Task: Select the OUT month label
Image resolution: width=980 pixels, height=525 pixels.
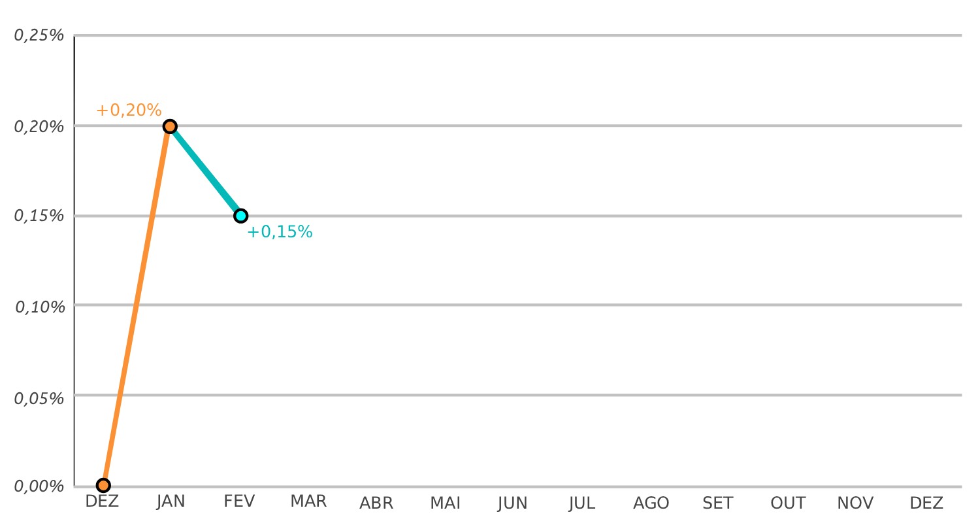Action: tap(787, 503)
